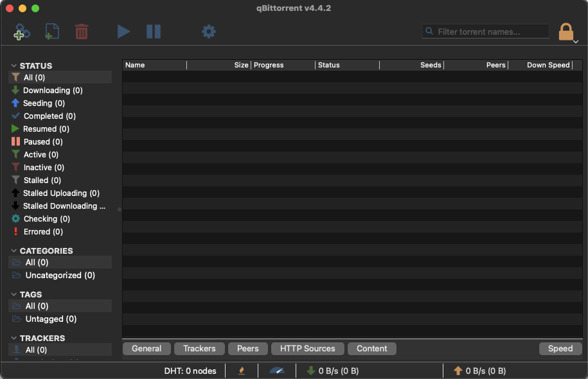Select the Downloading (0) filter
This screenshot has width=588, height=379.
click(x=53, y=91)
